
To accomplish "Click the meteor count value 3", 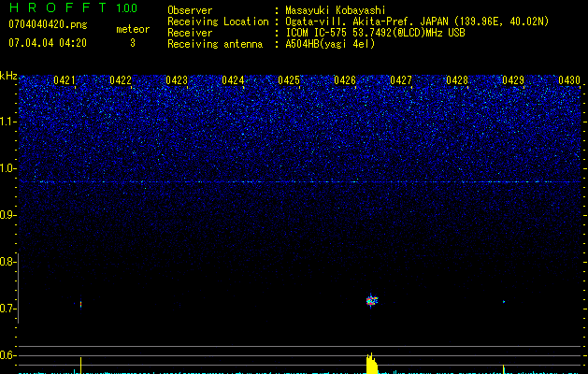I will coord(133,43).
